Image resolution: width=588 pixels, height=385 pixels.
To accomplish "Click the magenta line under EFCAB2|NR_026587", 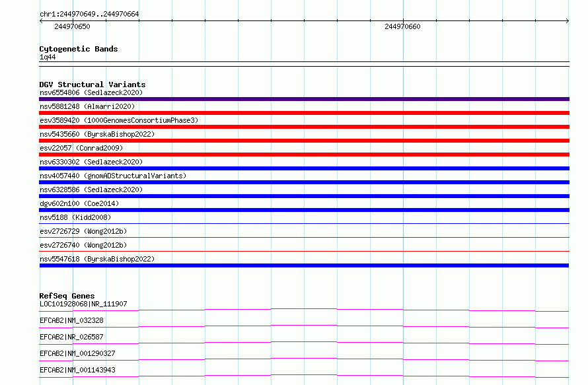I will 304,343.
